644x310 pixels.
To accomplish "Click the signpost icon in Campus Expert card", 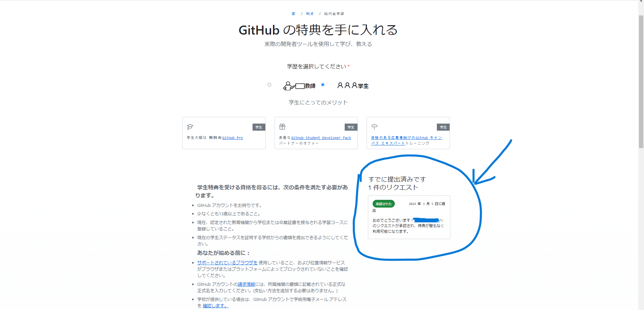I will (374, 127).
